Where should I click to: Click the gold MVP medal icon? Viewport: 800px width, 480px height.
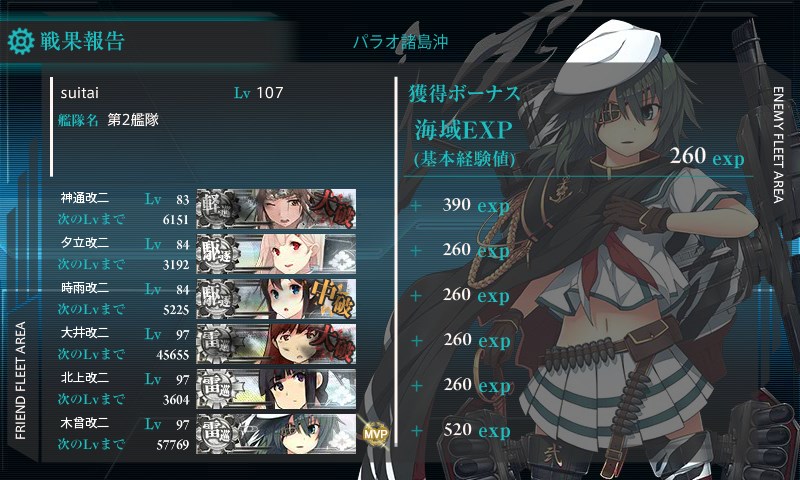[376, 434]
